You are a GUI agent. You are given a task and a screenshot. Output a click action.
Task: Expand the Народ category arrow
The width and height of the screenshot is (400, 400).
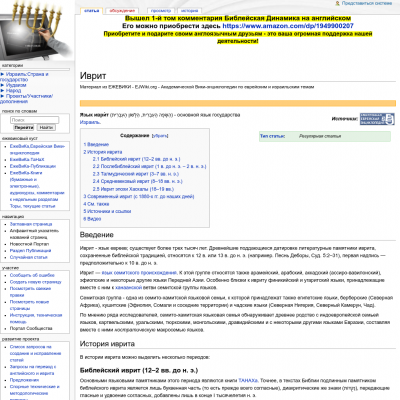click(x=2, y=90)
